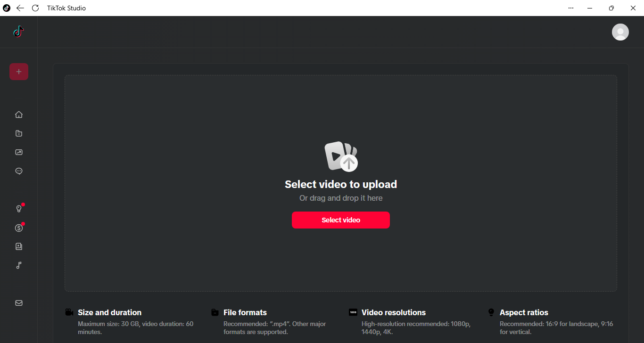This screenshot has width=644, height=343.
Task: Click the TikTok logo in the sidebar
Action: tap(18, 32)
